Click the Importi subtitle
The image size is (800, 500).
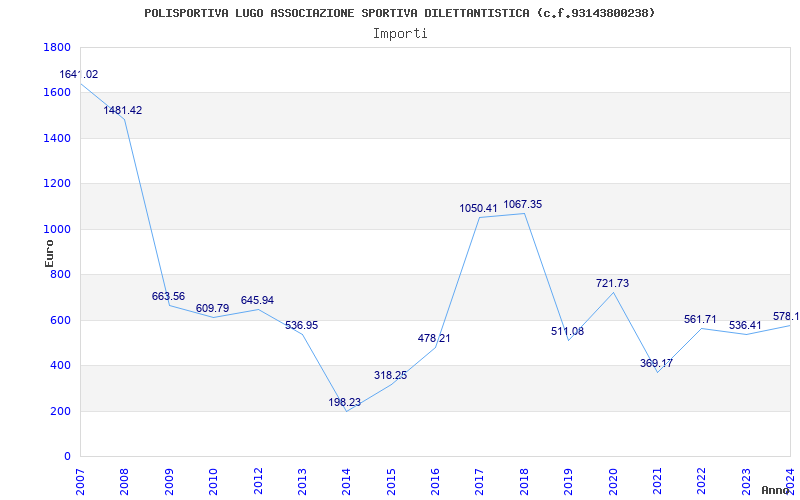400,34
